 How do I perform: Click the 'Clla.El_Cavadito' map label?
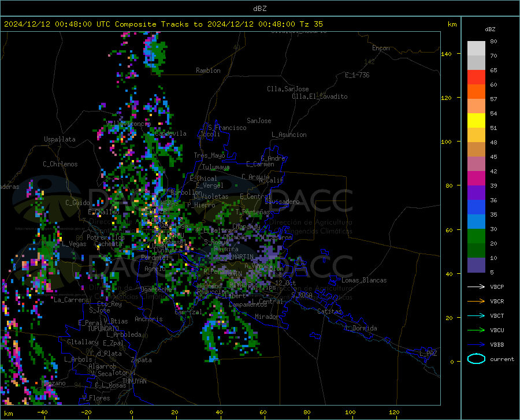click(x=320, y=96)
